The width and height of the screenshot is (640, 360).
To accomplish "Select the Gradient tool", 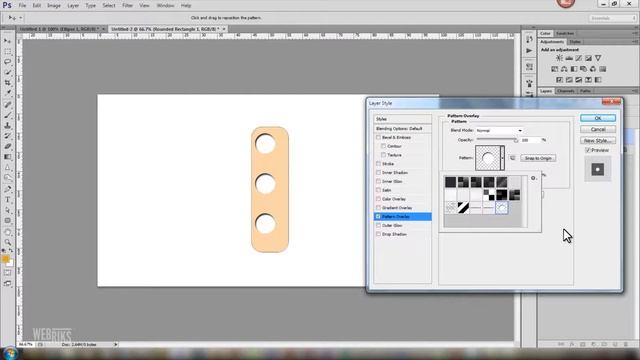I will (x=7, y=157).
